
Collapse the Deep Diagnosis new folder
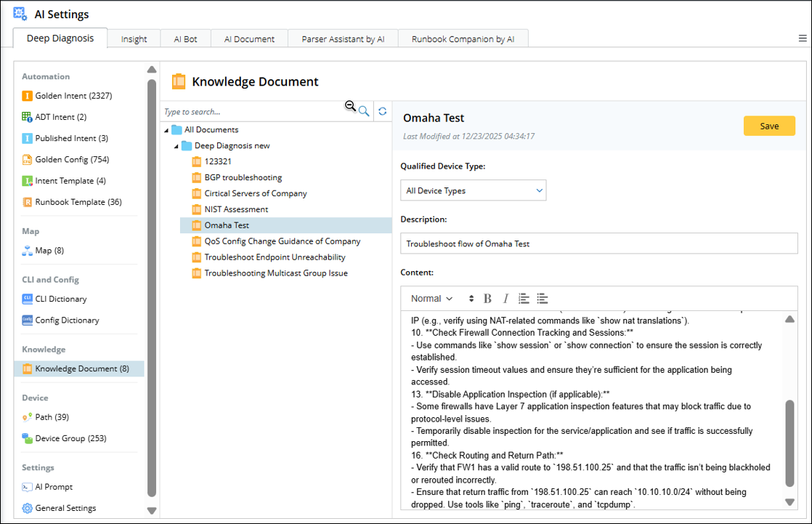click(x=176, y=146)
